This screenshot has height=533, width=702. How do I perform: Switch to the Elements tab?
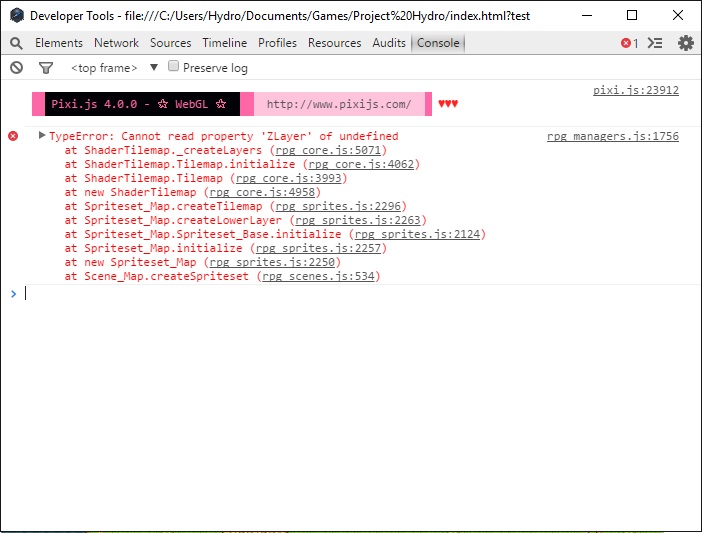pyautogui.click(x=59, y=43)
